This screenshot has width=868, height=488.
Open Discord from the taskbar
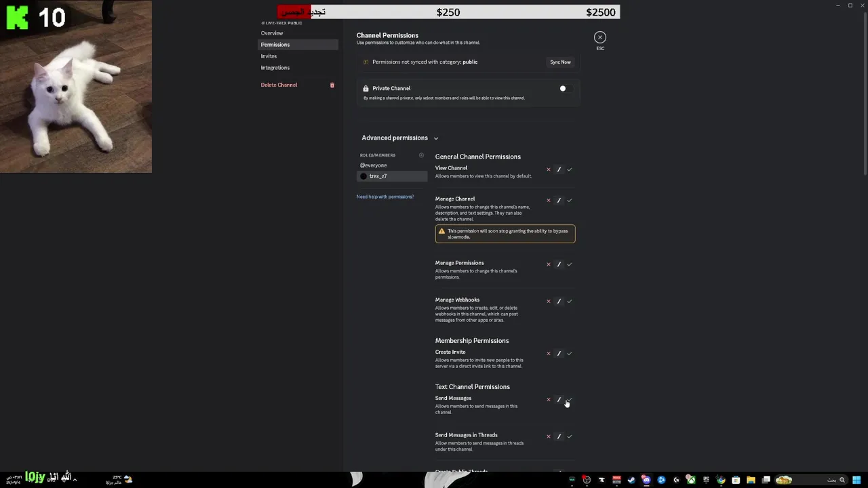tap(646, 480)
